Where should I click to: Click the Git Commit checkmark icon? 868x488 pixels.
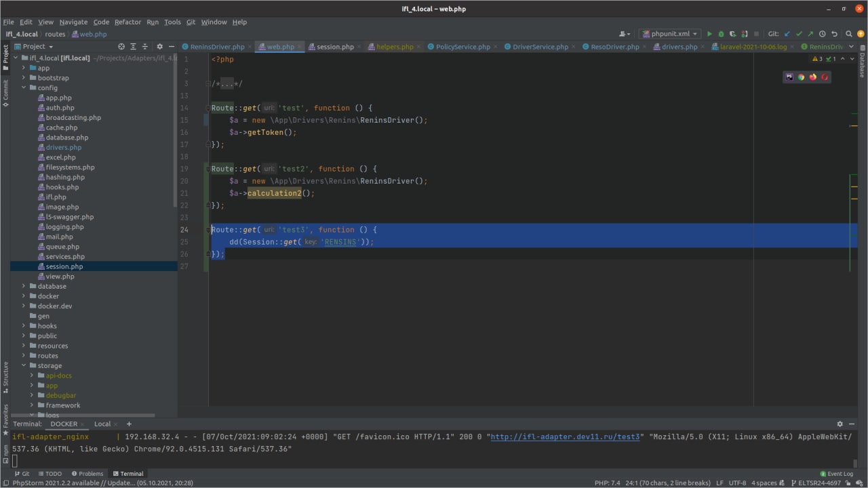point(799,33)
